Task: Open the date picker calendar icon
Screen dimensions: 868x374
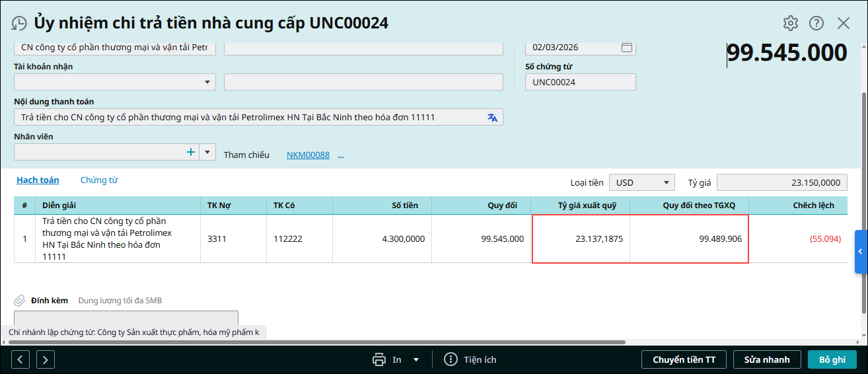Action: [627, 48]
